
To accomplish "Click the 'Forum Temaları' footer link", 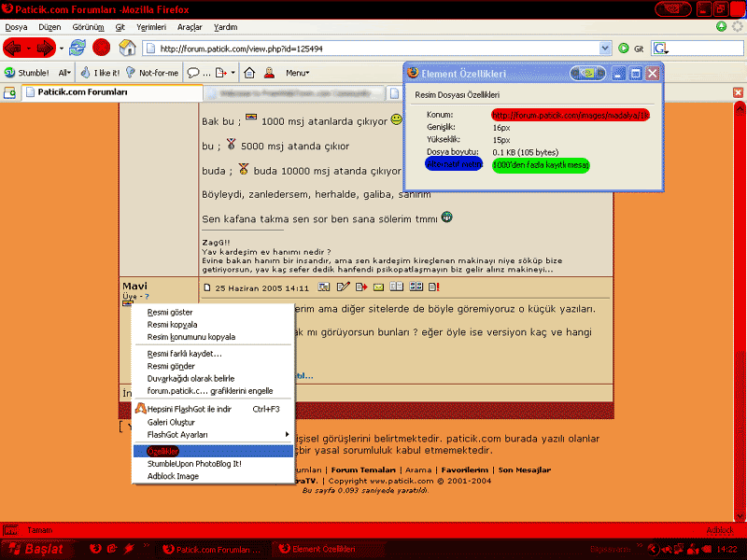I will pyautogui.click(x=364, y=470).
